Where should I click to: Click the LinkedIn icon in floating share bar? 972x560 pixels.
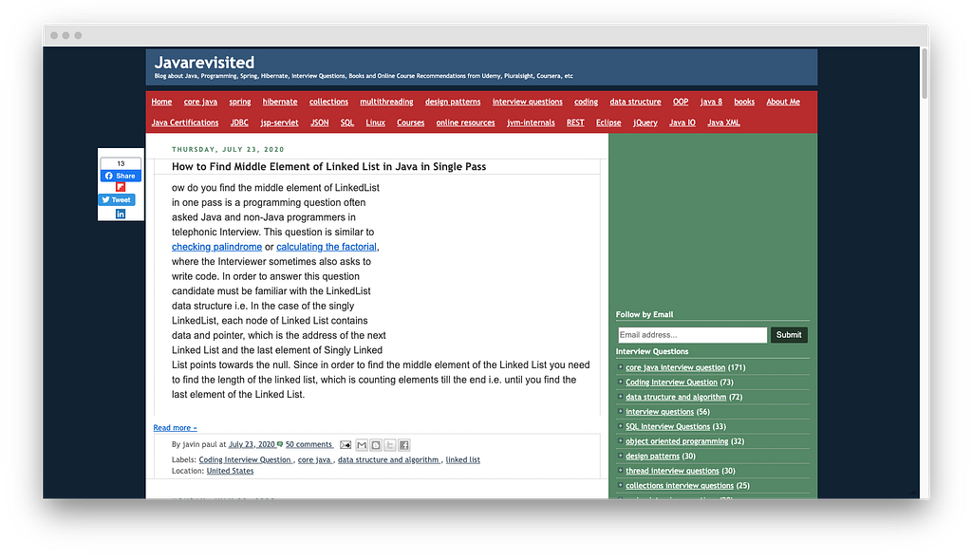click(121, 214)
